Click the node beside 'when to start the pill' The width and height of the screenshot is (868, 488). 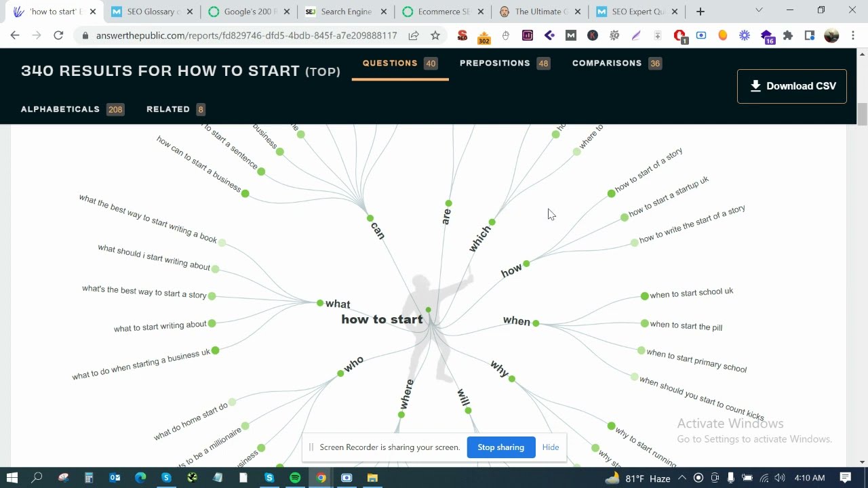click(644, 324)
